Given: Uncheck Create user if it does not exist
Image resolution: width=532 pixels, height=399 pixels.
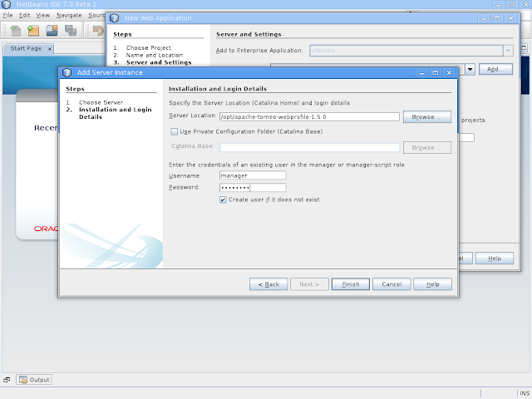Looking at the screenshot, I should pos(223,199).
